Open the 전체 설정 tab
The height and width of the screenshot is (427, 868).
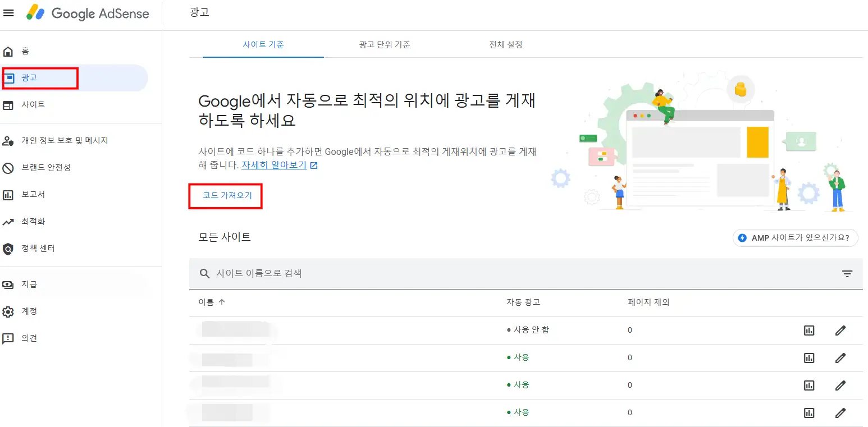pos(505,44)
